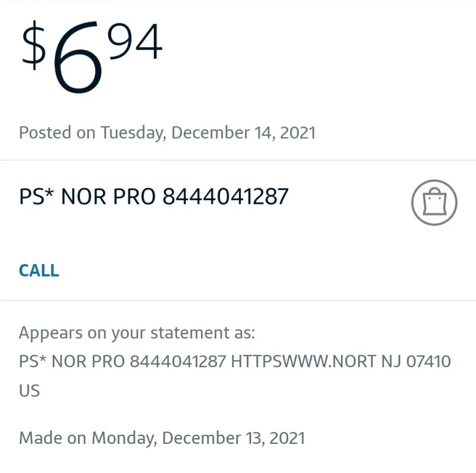Select 'PS* NOR PRO' in gray statement descriptor

(x=72, y=361)
